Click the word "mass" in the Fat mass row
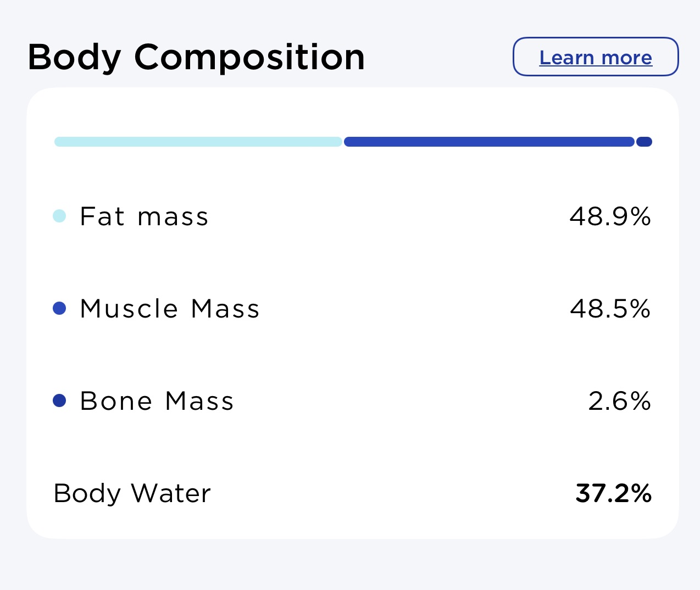The height and width of the screenshot is (590, 700). [x=173, y=218]
